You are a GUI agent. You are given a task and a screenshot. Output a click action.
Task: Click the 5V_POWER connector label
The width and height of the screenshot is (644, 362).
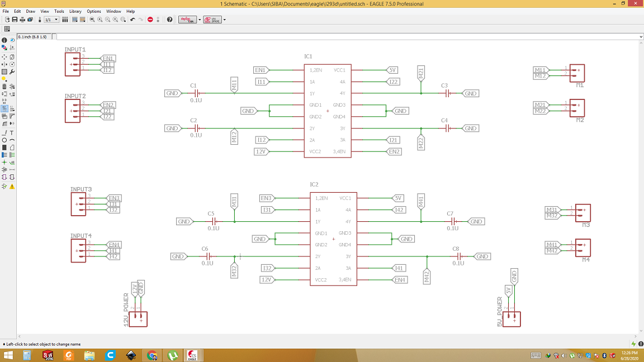tap(500, 312)
